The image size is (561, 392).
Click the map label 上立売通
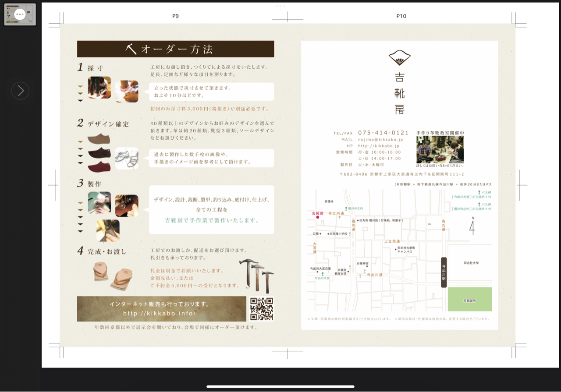[392, 241]
